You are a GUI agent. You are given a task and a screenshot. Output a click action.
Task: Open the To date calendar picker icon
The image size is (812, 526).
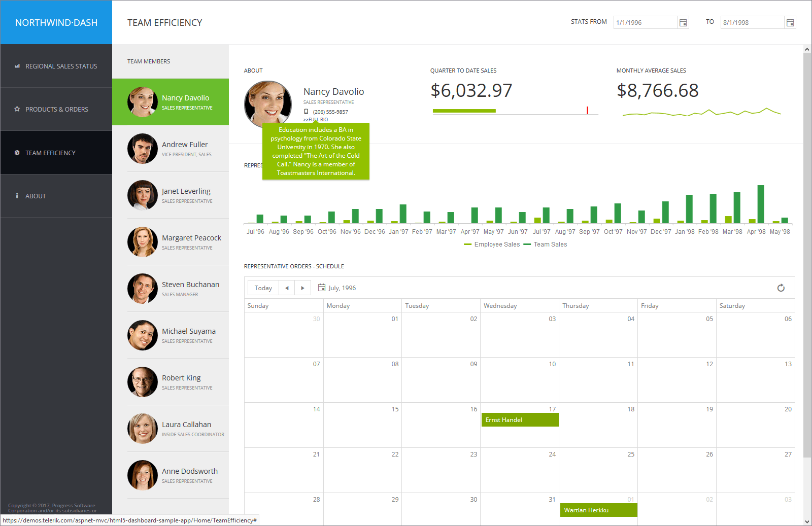790,22
